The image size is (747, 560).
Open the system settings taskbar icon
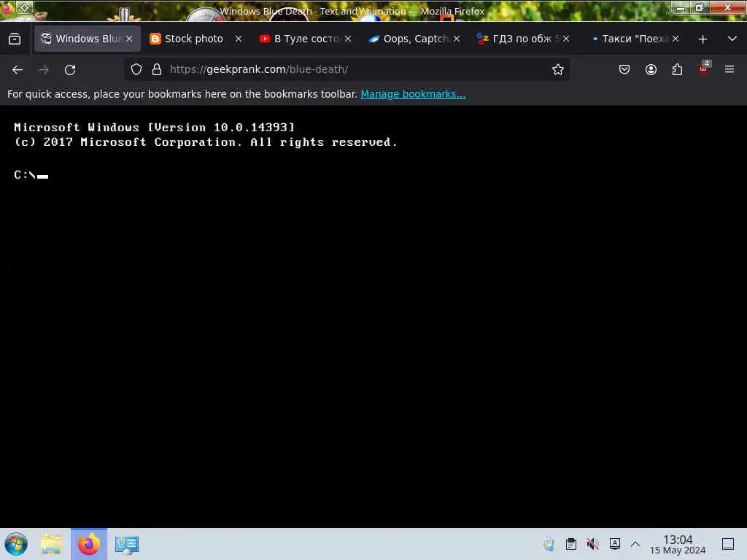127,544
